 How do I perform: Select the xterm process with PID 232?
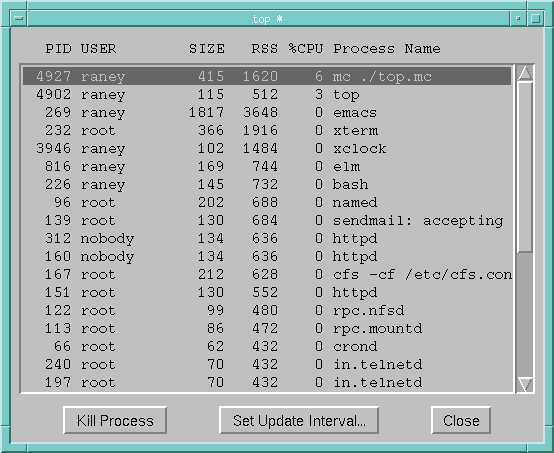[267, 130]
